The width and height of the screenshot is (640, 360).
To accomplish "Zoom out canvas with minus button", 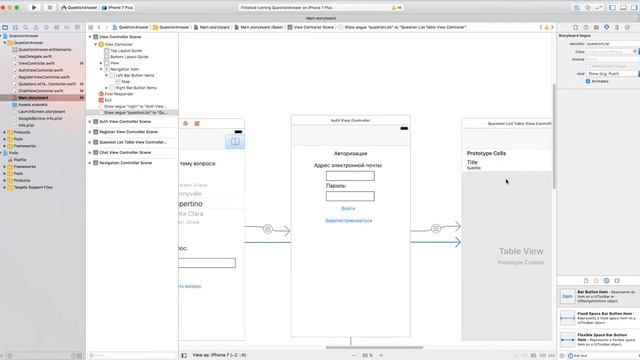I will (x=354, y=356).
